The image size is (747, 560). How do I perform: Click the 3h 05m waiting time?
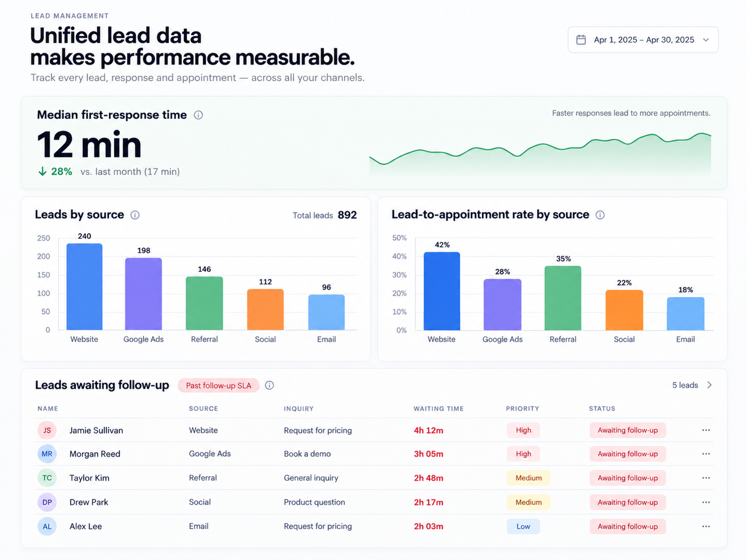click(x=429, y=454)
